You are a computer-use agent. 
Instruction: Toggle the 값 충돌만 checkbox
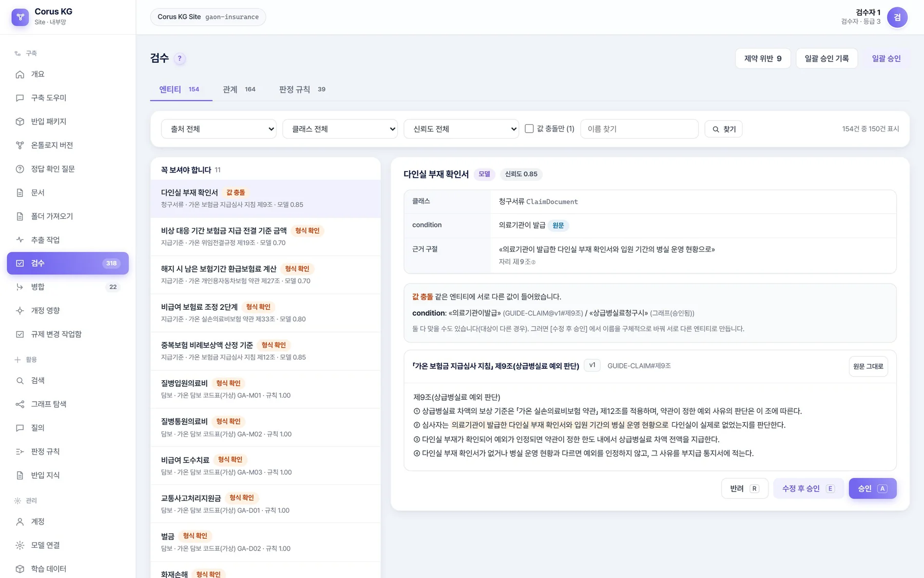[529, 128]
